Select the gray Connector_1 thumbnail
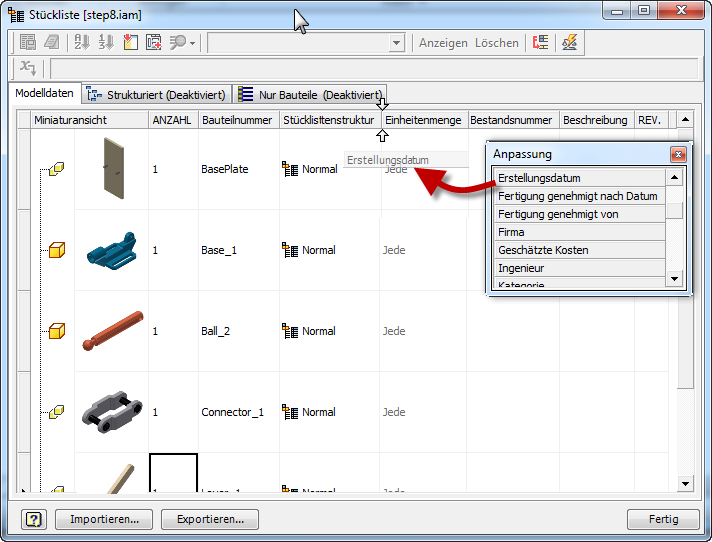 tap(112, 412)
